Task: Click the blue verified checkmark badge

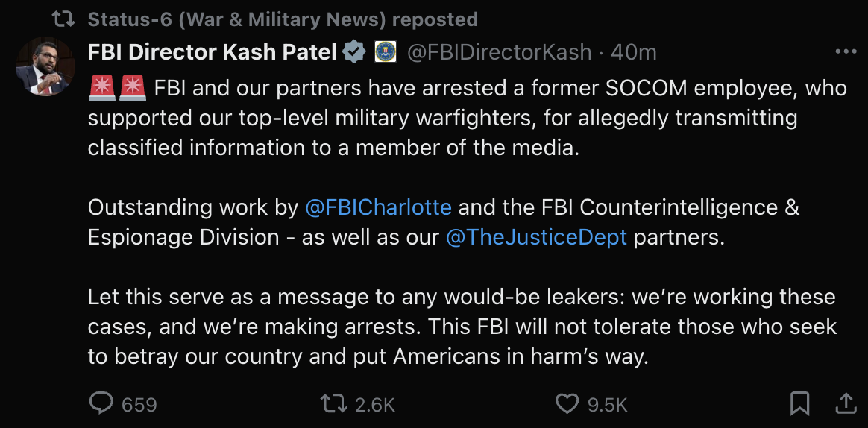Action: coord(354,52)
